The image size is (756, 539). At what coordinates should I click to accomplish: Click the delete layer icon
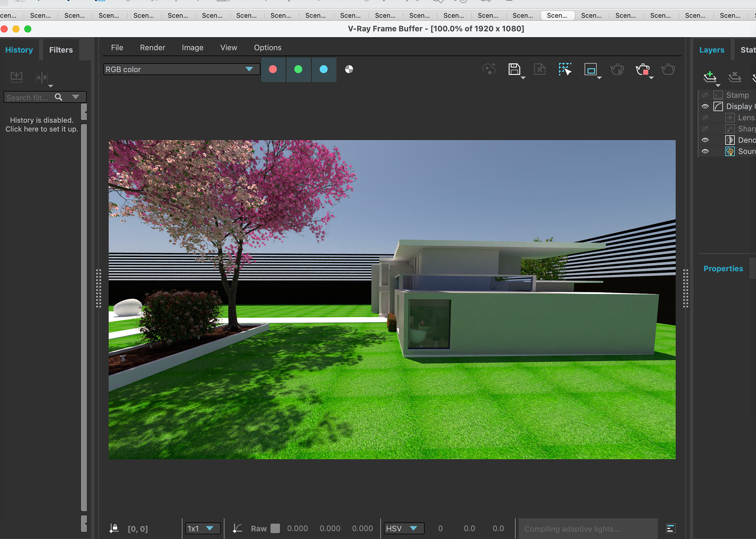pos(734,76)
